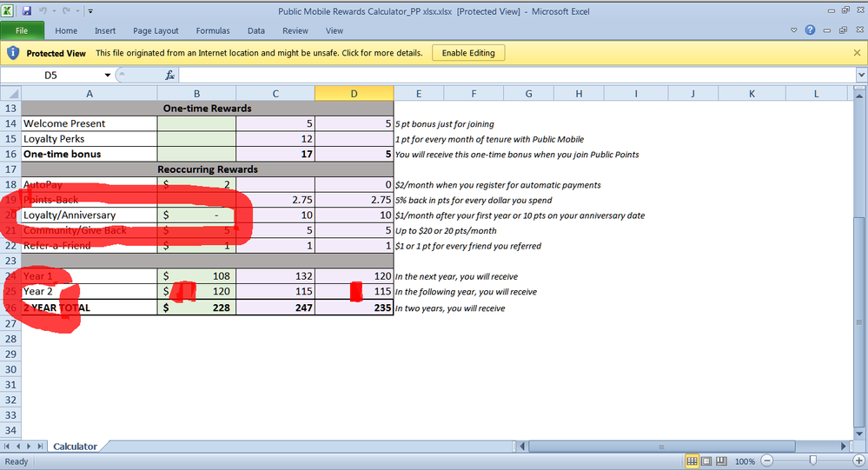Close the Protected View message bar

[x=857, y=53]
